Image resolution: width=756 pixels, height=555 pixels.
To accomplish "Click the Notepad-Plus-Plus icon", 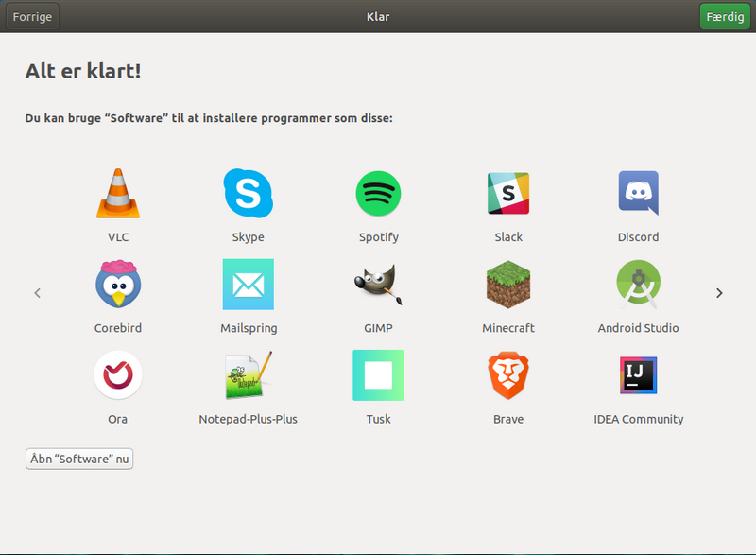I will pos(248,374).
